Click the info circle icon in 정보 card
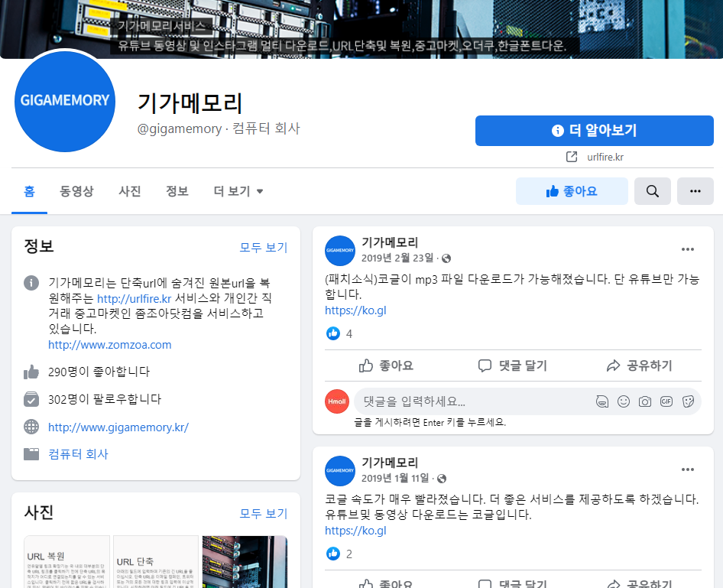Viewport: 723px width, 588px height. pos(31,283)
